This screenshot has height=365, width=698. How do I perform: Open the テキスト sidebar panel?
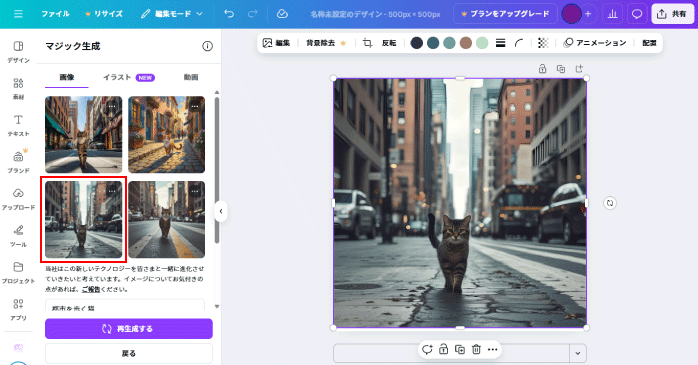(x=18, y=126)
